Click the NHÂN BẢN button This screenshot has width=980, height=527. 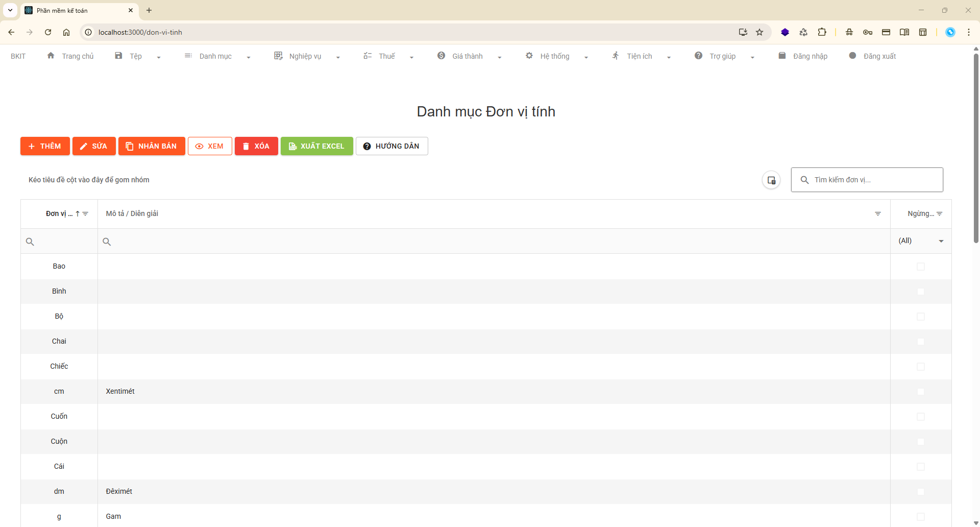[x=152, y=146]
